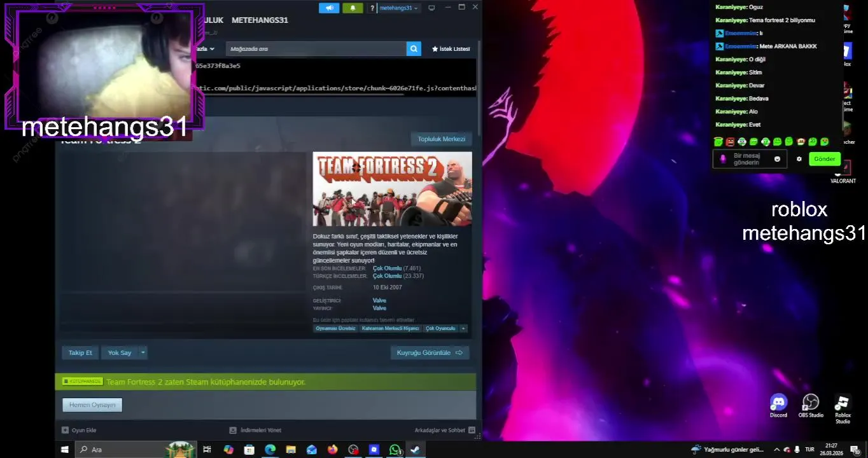Open OBS Studio desktop shortcut
The height and width of the screenshot is (458, 868).
[811, 406]
